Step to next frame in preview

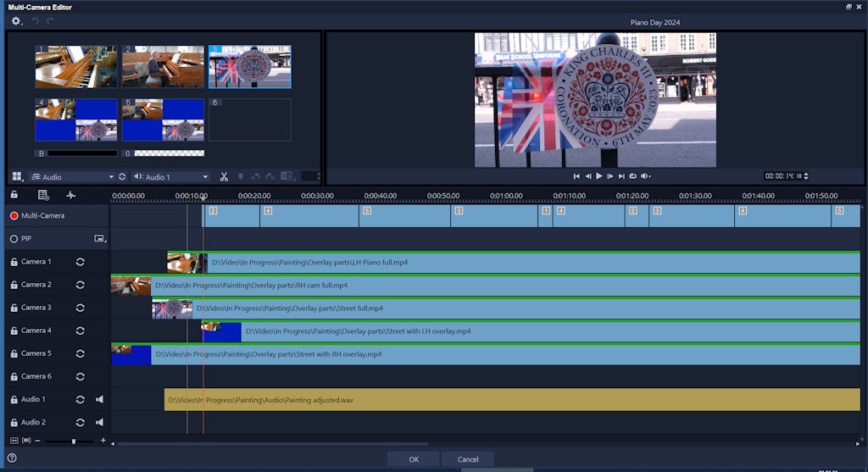(610, 176)
